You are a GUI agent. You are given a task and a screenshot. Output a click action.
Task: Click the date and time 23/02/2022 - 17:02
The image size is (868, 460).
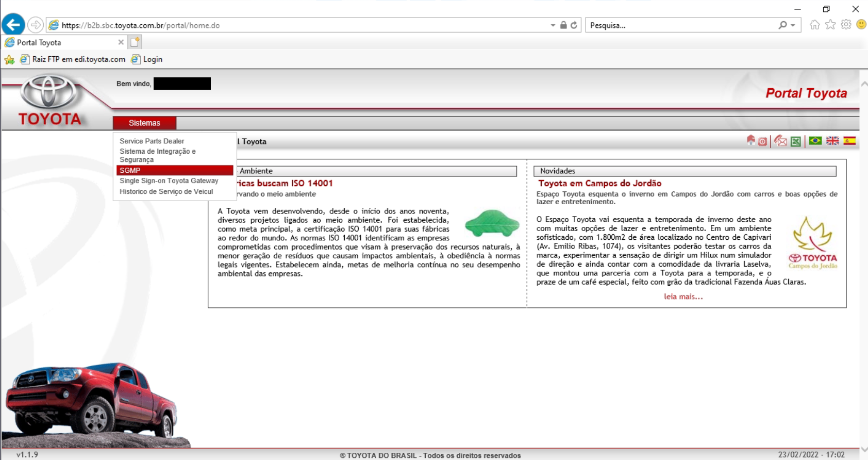811,455
